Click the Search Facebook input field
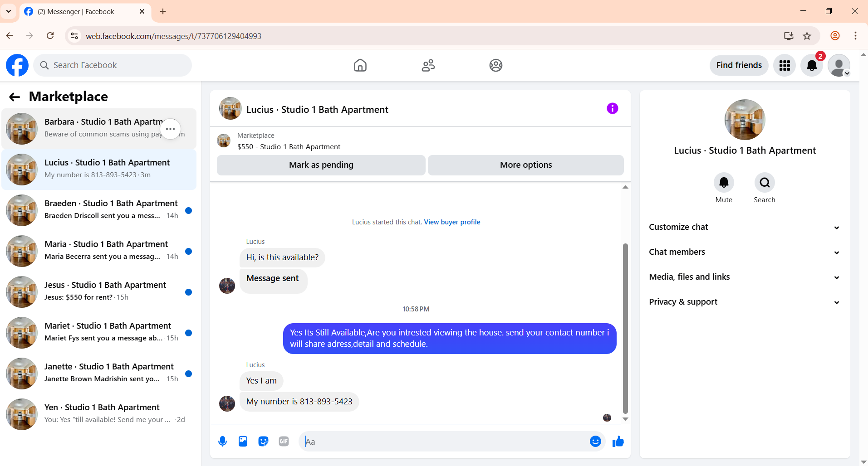This screenshot has width=868, height=466. coord(113,65)
